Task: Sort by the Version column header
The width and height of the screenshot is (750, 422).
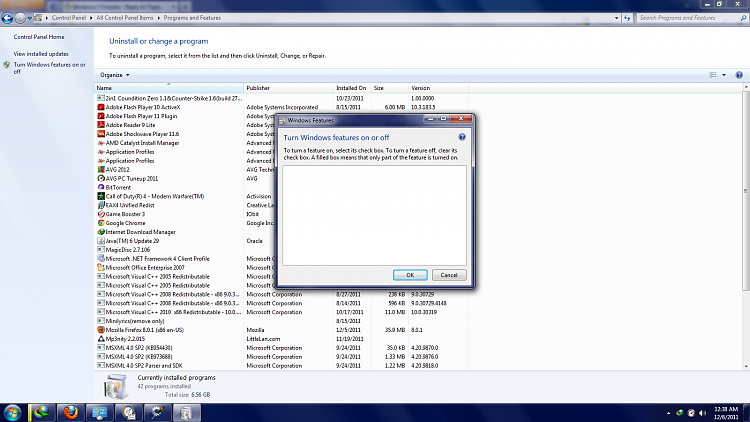Action: [438, 88]
